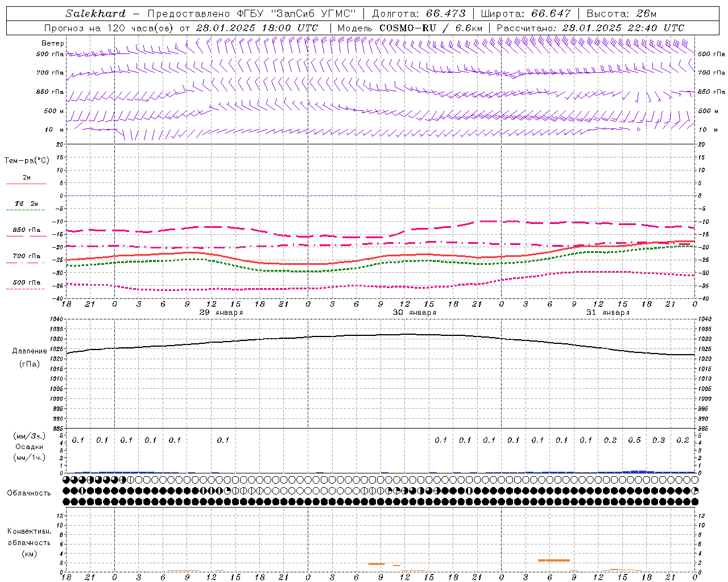This screenshot has height=582, width=728.
Task: Click the 2м temperature legend entry
Action: 27,178
